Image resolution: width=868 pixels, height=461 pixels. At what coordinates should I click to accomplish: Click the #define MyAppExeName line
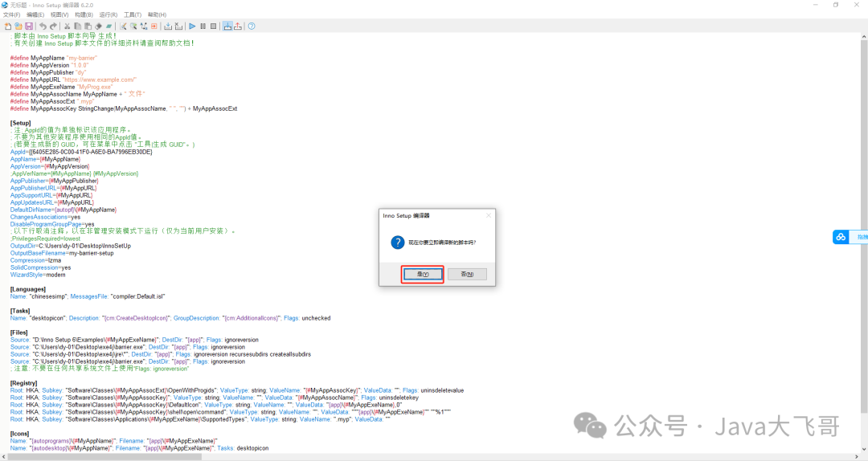coord(61,87)
